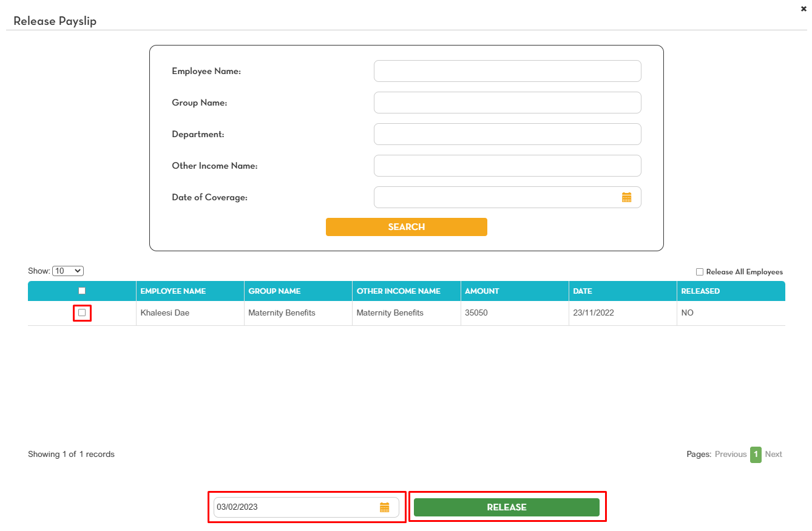Image resolution: width=812 pixels, height=531 pixels.
Task: Toggle the select-all checkbox in table header
Action: click(x=82, y=291)
